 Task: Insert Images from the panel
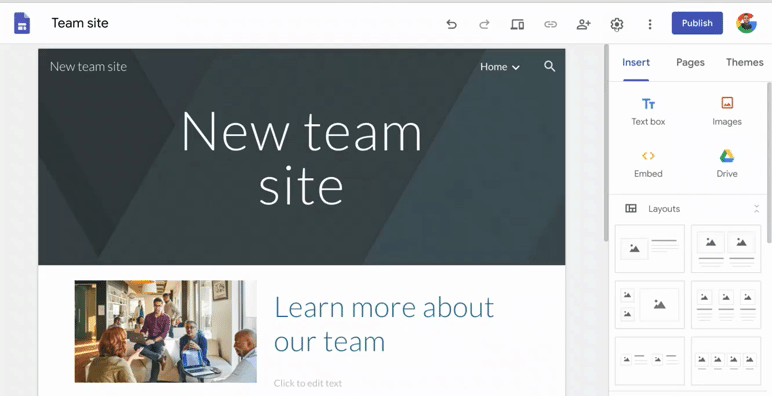(x=727, y=112)
